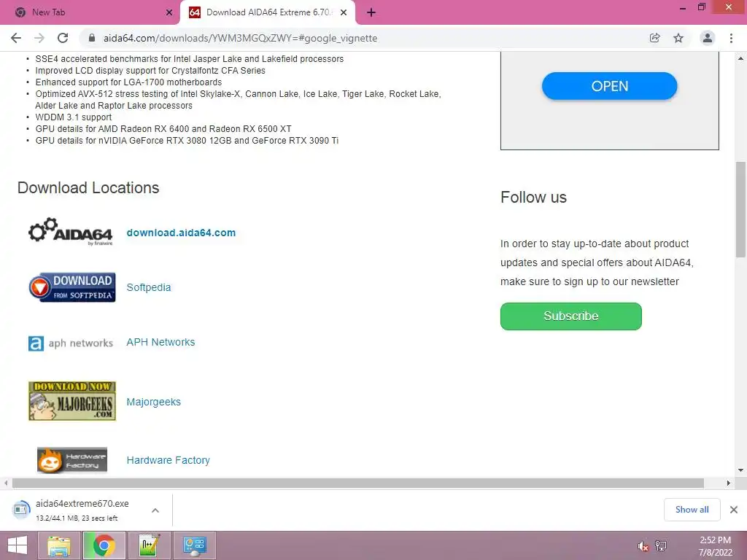Click the Download Locations heading
This screenshot has height=560, width=747.
(x=88, y=188)
